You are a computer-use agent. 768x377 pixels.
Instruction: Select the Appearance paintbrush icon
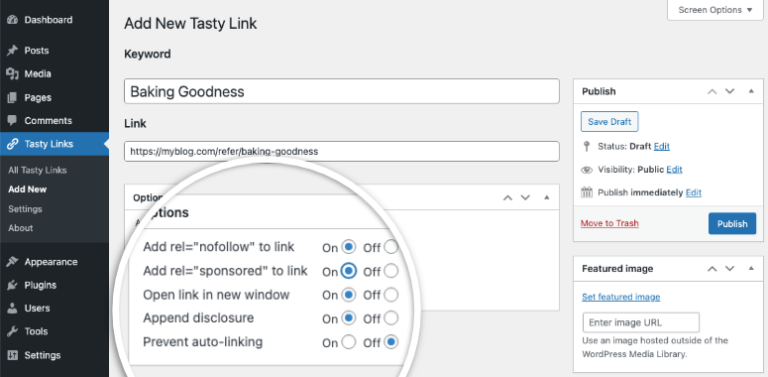tap(13, 262)
